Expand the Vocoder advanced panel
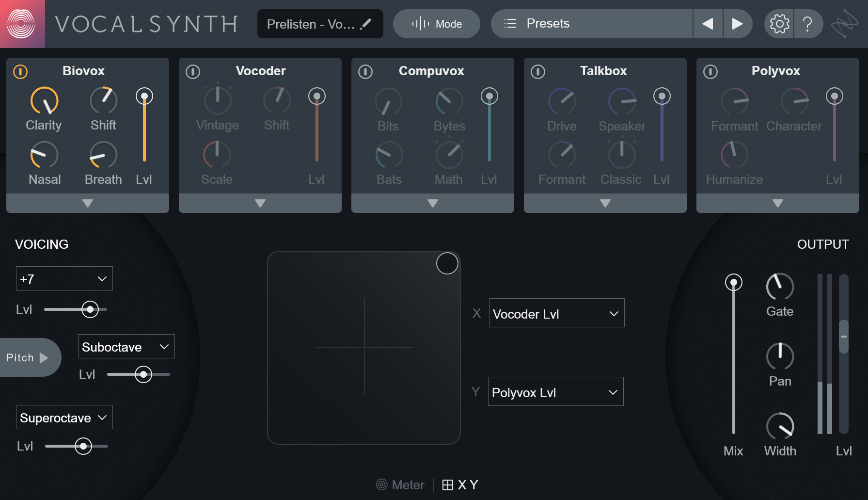 (x=260, y=203)
